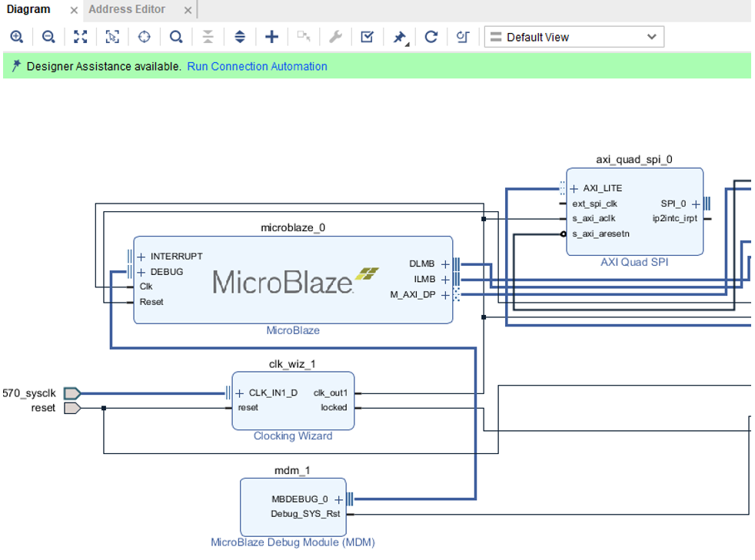Click the Add IP plus icon
Viewport: 755px width, 560px height.
point(271,37)
